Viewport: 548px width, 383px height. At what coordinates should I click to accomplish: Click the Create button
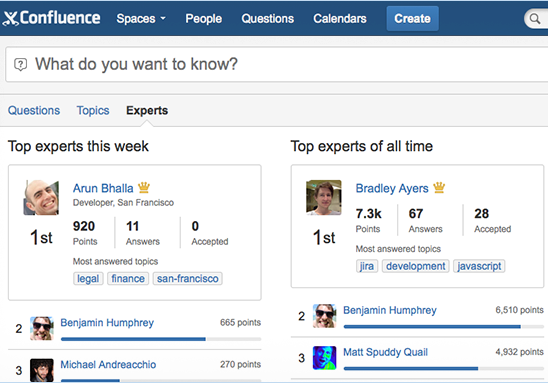pyautogui.click(x=412, y=19)
